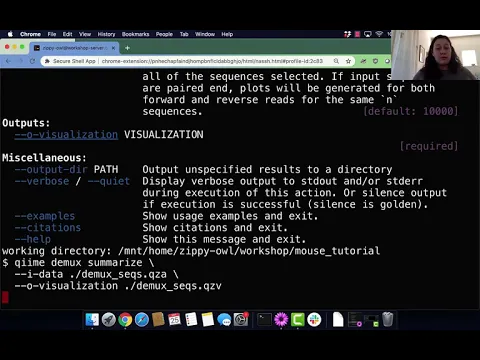Click the shield extension icon
Image resolution: width=480 pixels, height=360 pixels.
[x=375, y=61]
